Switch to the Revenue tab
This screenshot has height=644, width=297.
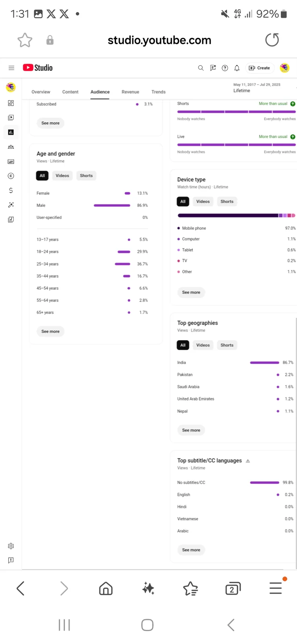tap(130, 92)
